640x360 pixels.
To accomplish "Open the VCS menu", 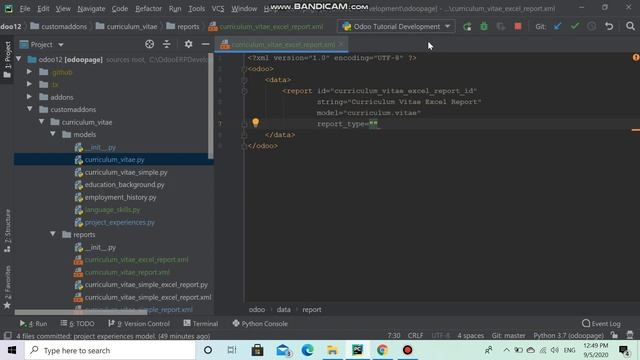I will pyautogui.click(x=218, y=8).
